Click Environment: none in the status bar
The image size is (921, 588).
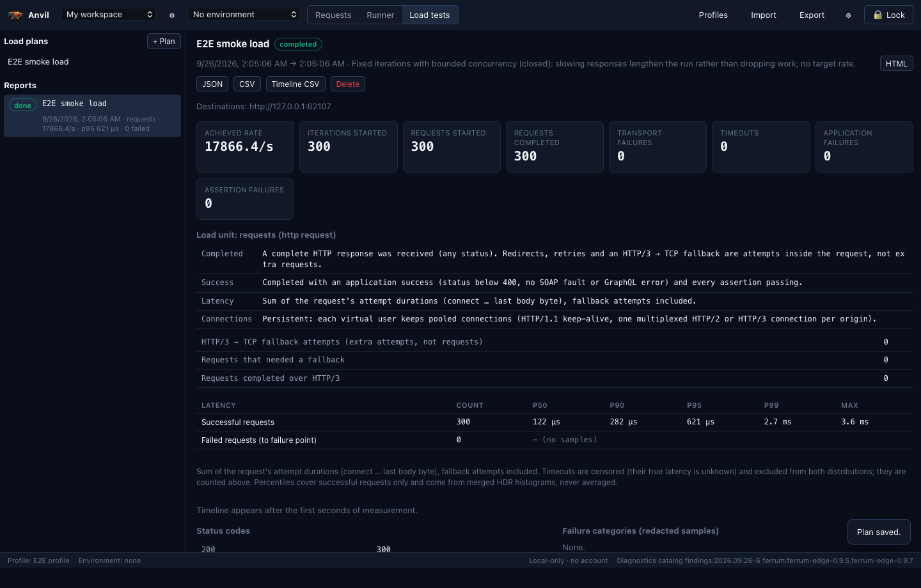click(109, 561)
